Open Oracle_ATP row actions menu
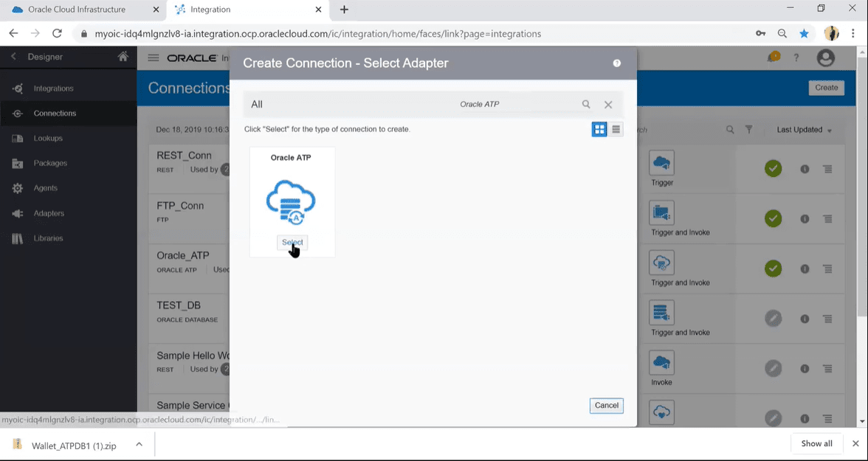Screen dimensions: 868x461 coord(827,268)
